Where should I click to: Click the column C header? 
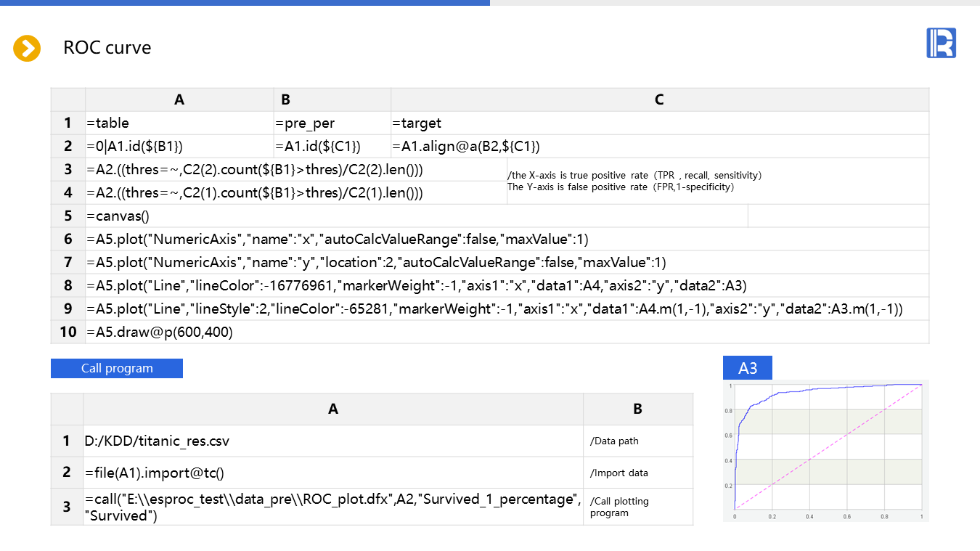click(x=659, y=99)
